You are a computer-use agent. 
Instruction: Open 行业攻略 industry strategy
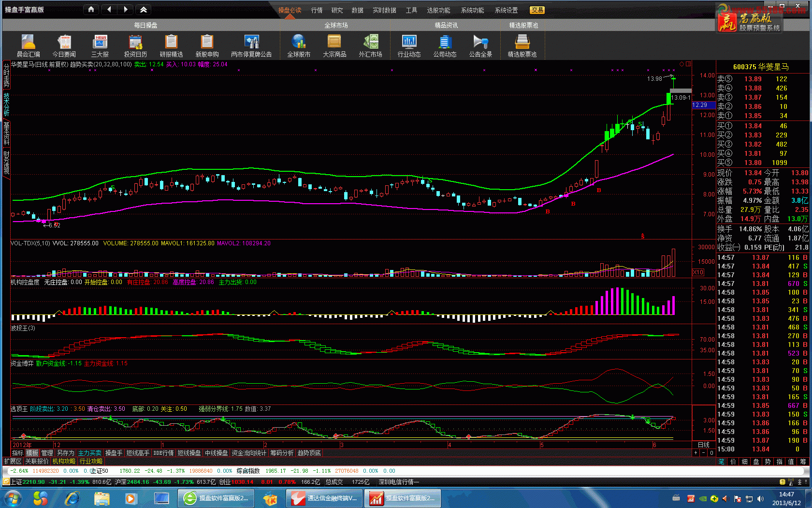91,461
